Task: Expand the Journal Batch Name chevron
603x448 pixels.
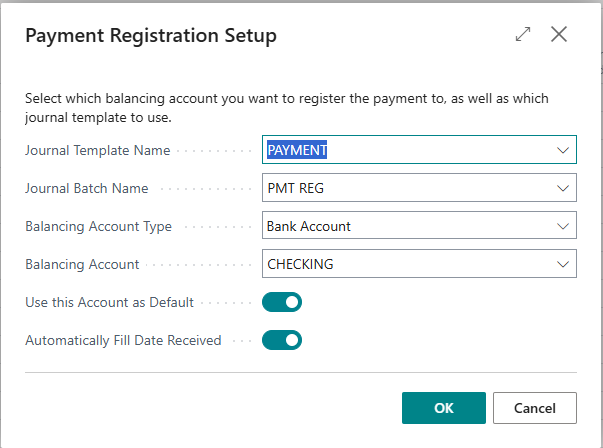Action: pyautogui.click(x=562, y=188)
